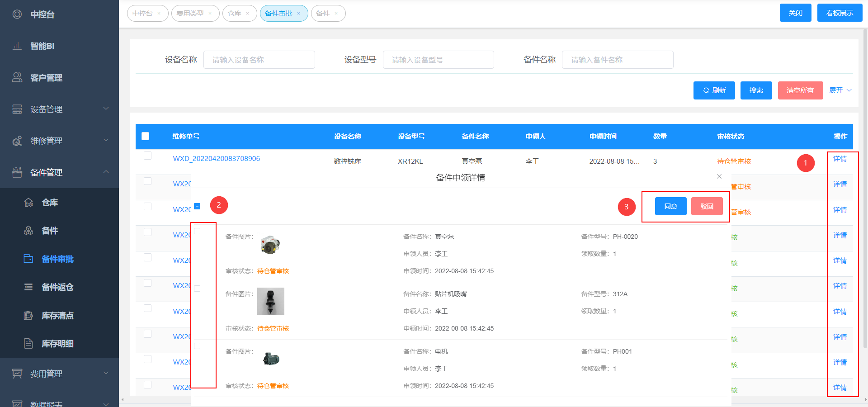This screenshot has height=407, width=868.
Task: Click the 库存明细 document icon
Action: [28, 344]
